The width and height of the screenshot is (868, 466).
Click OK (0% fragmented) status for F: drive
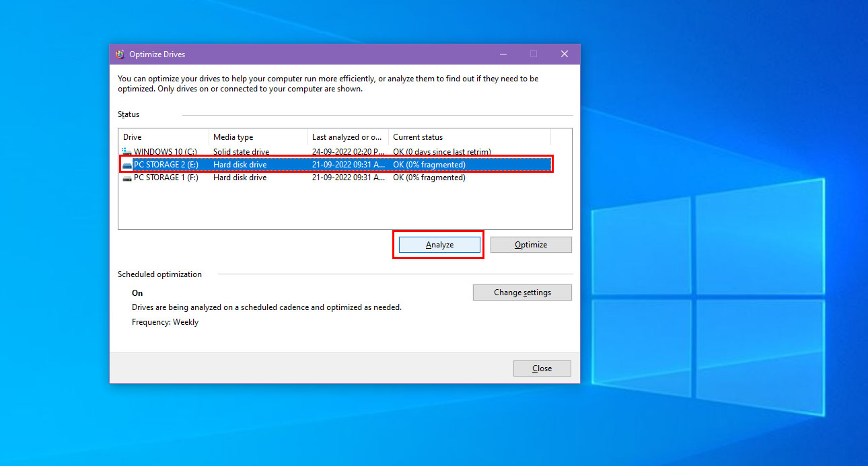pos(429,178)
